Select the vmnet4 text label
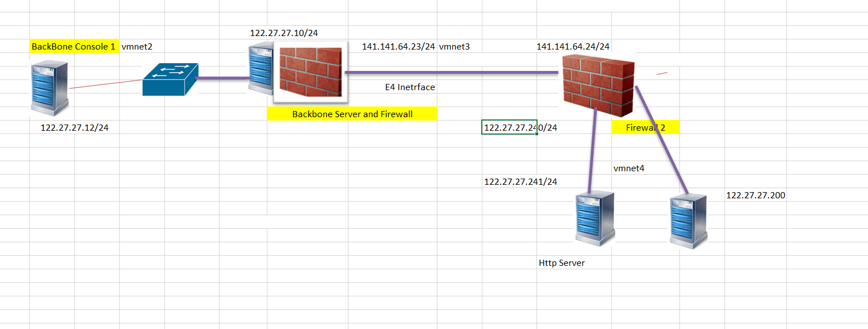The image size is (868, 329). pyautogui.click(x=629, y=168)
